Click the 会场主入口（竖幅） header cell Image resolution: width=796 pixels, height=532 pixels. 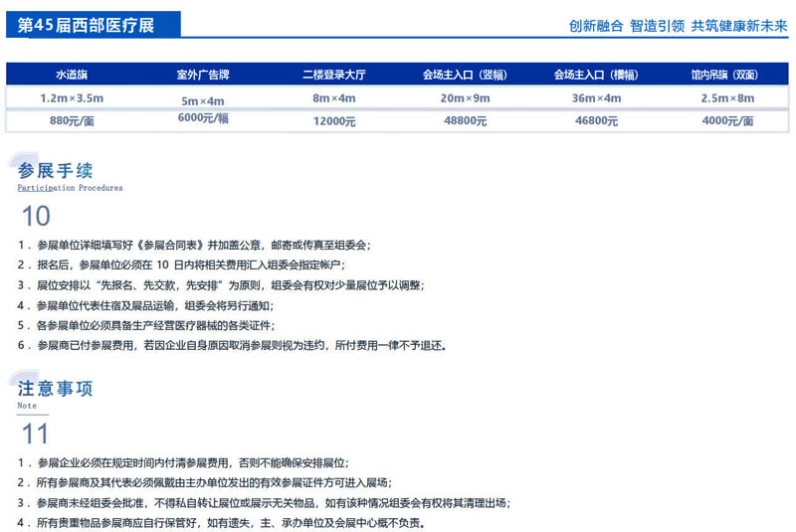point(464,75)
